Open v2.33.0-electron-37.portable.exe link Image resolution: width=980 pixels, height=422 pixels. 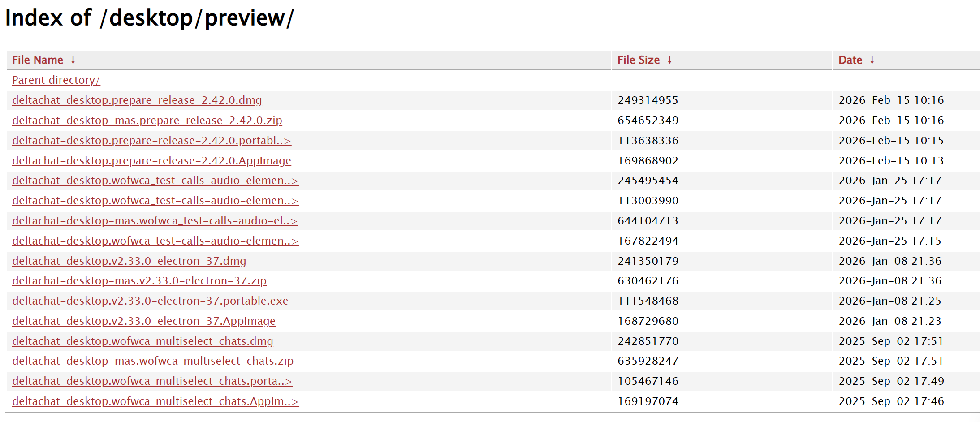[x=150, y=301]
